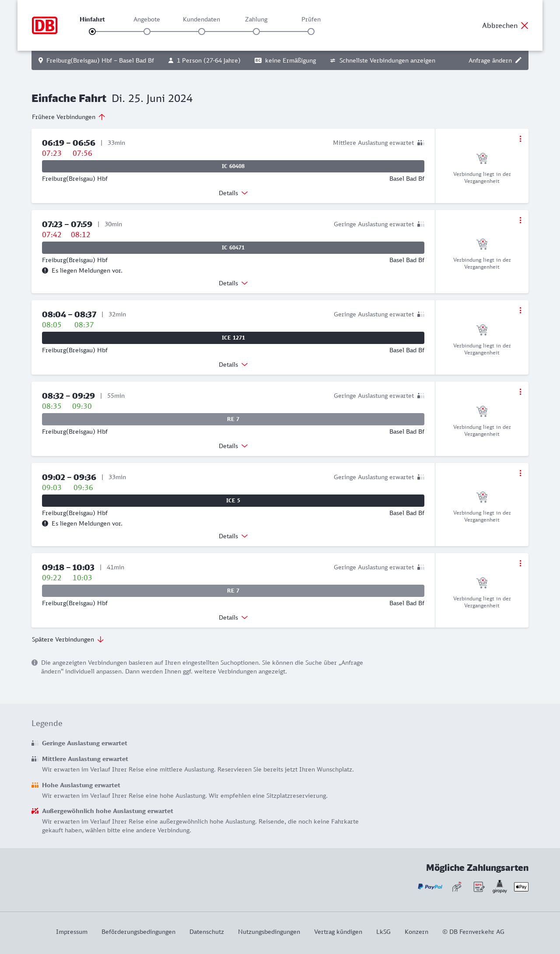The height and width of the screenshot is (954, 560).
Task: Open three-dot menu for ICE 1271 connection
Action: click(520, 310)
